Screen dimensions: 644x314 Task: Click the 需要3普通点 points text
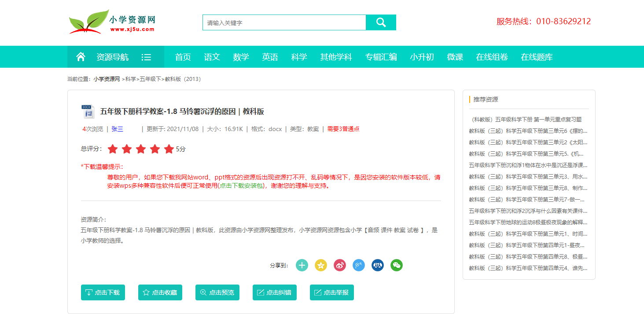click(343, 129)
